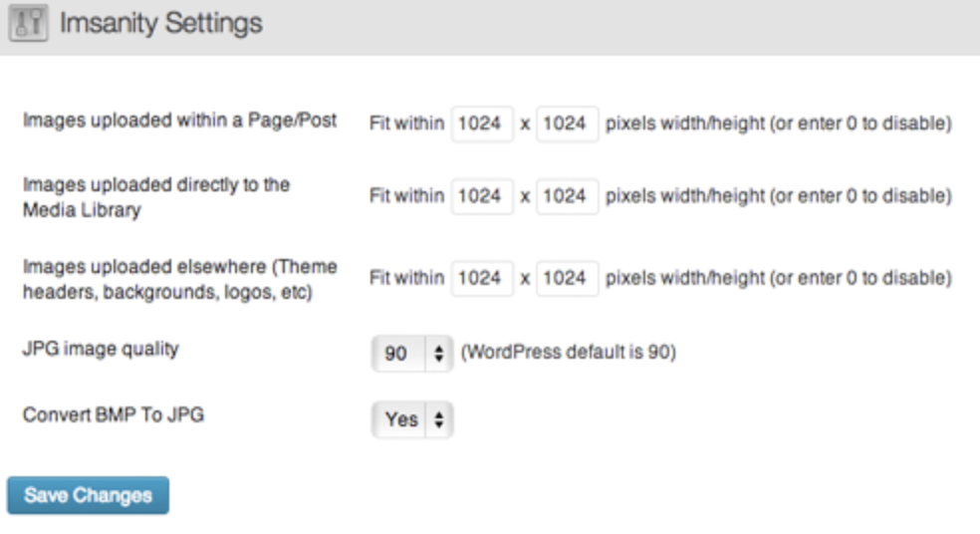Select the Media Library width field
The width and height of the screenshot is (980, 534).
tap(481, 196)
